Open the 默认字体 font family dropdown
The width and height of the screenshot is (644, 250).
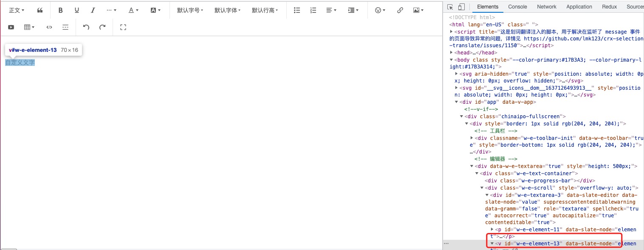point(227,10)
